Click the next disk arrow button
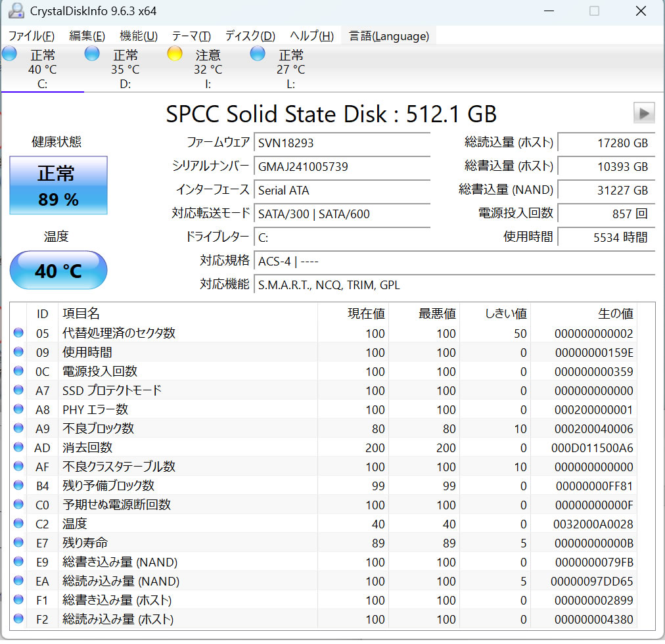Image resolution: width=665 pixels, height=644 pixels. [x=643, y=113]
